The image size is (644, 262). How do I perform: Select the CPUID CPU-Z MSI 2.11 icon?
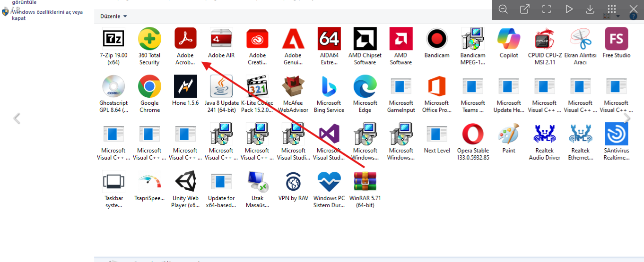tap(545, 39)
